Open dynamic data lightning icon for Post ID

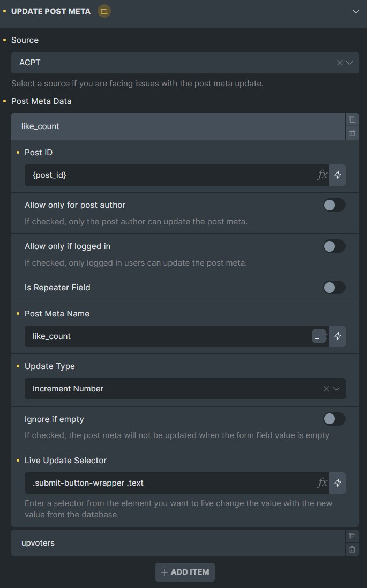[x=338, y=175]
